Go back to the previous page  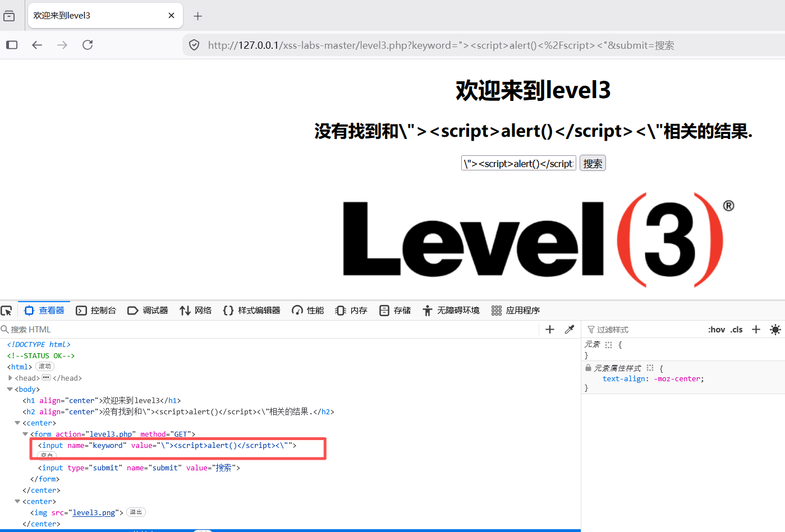(37, 45)
